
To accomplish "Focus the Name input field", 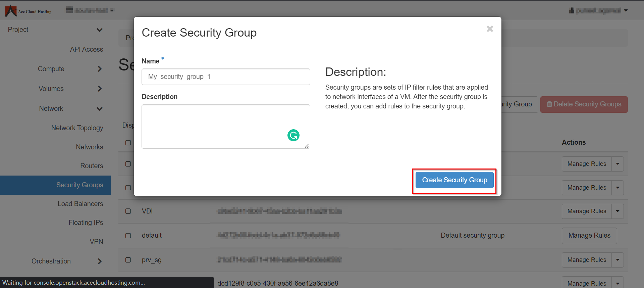I will (226, 77).
